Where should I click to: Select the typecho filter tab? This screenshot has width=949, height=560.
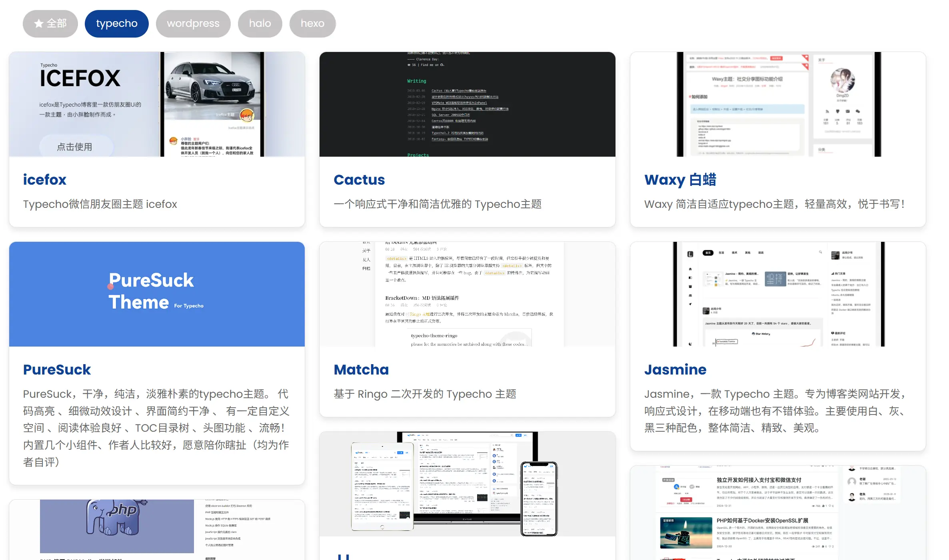point(116,24)
